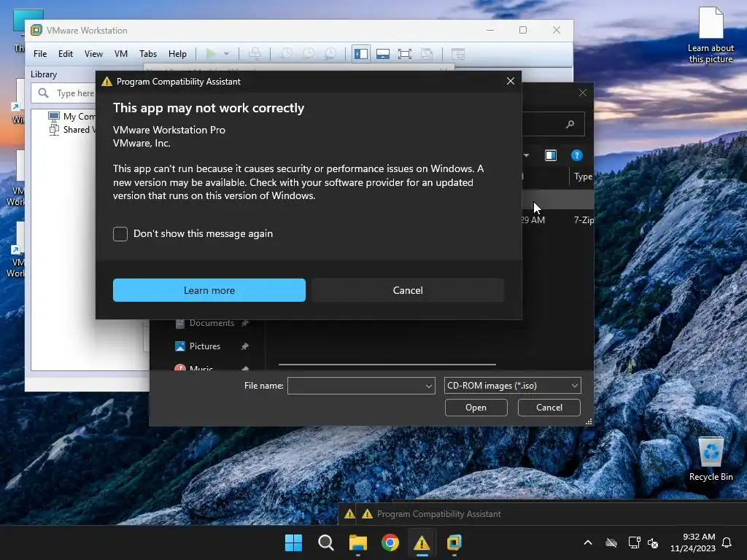747x560 pixels.
Task: Click the VMware library search field
Action: [64, 93]
